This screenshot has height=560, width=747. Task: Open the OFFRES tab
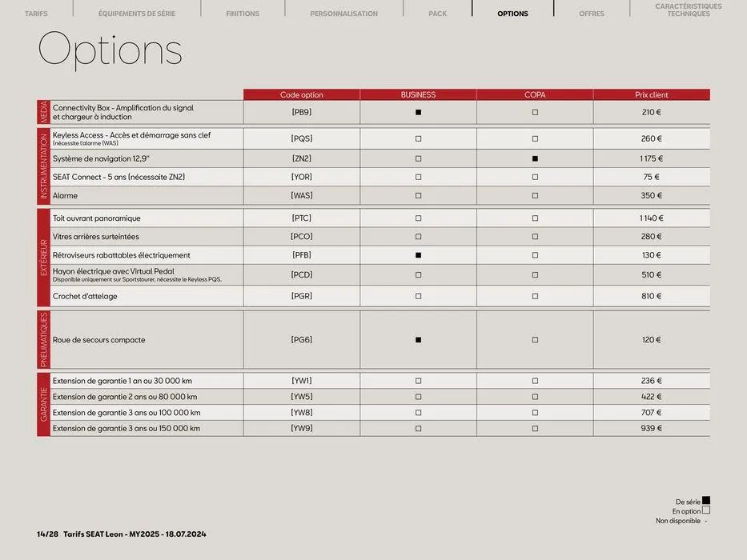click(x=592, y=13)
